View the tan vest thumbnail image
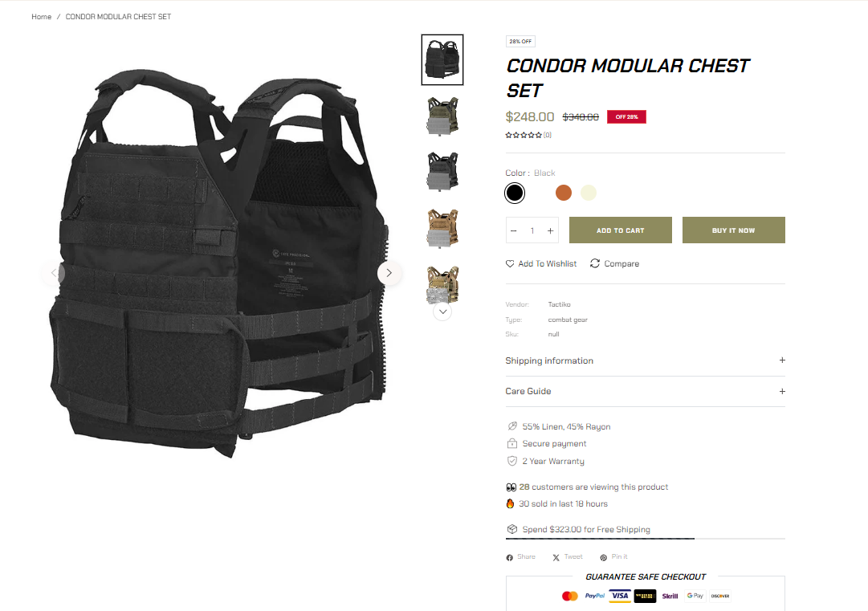The height and width of the screenshot is (611, 868). point(442,227)
